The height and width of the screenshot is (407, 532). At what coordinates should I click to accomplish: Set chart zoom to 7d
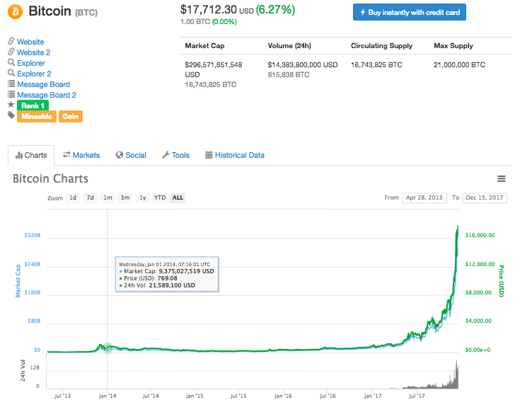coord(91,197)
